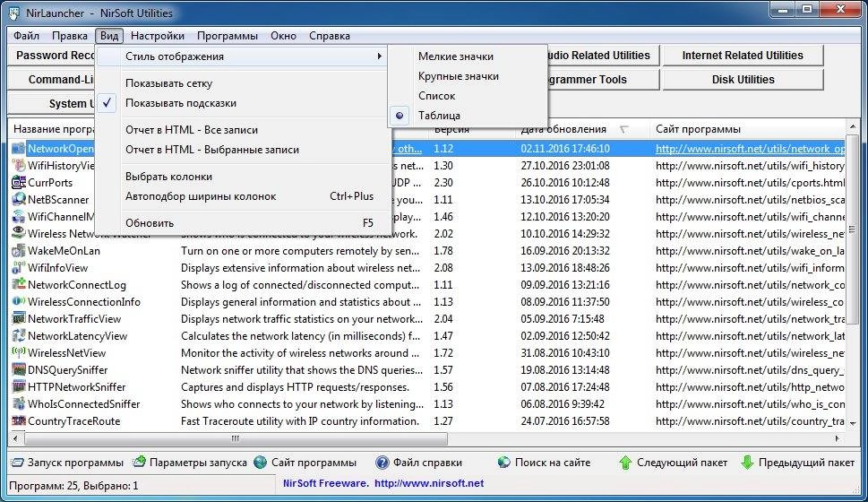The width and height of the screenshot is (868, 502).
Task: Choose Автоподбор ширины колонок entry
Action: click(x=245, y=196)
